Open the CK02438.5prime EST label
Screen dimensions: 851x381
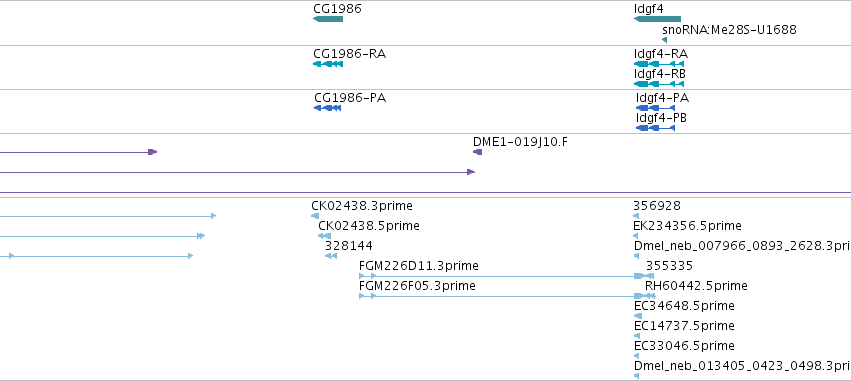(x=369, y=226)
